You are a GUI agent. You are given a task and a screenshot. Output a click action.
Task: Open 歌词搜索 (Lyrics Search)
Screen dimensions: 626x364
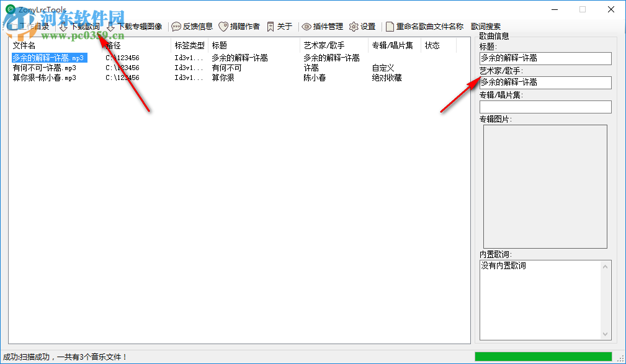point(486,26)
